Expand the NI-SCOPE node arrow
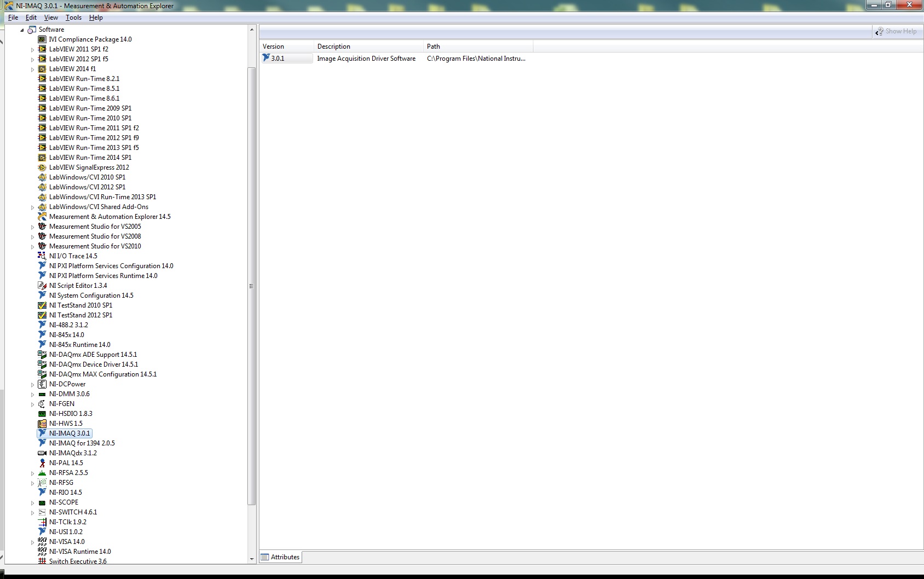 coord(32,503)
